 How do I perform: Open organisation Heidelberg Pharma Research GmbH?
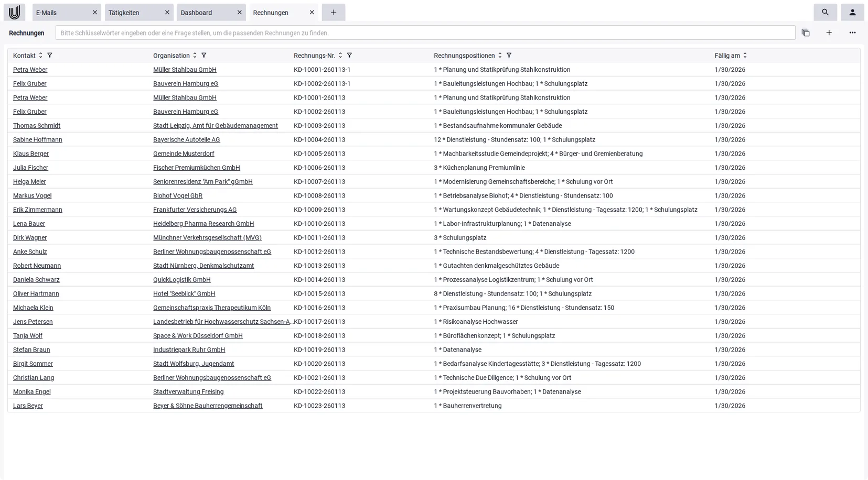203,224
